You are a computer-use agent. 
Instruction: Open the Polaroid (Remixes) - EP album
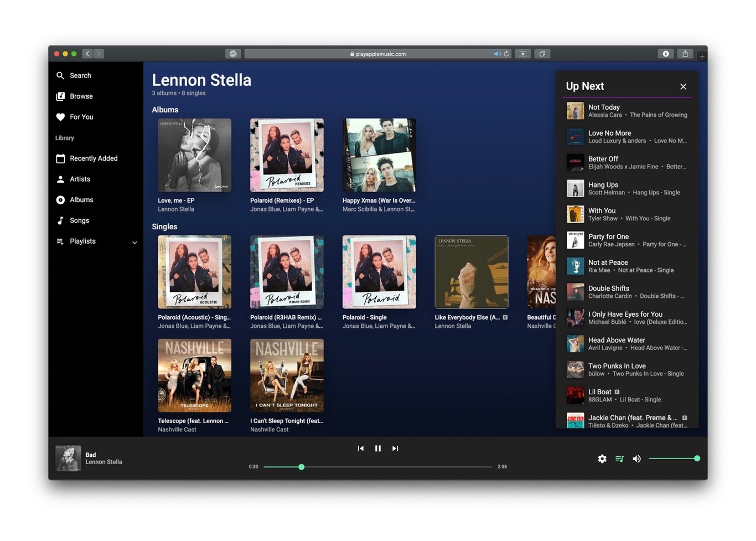click(287, 155)
